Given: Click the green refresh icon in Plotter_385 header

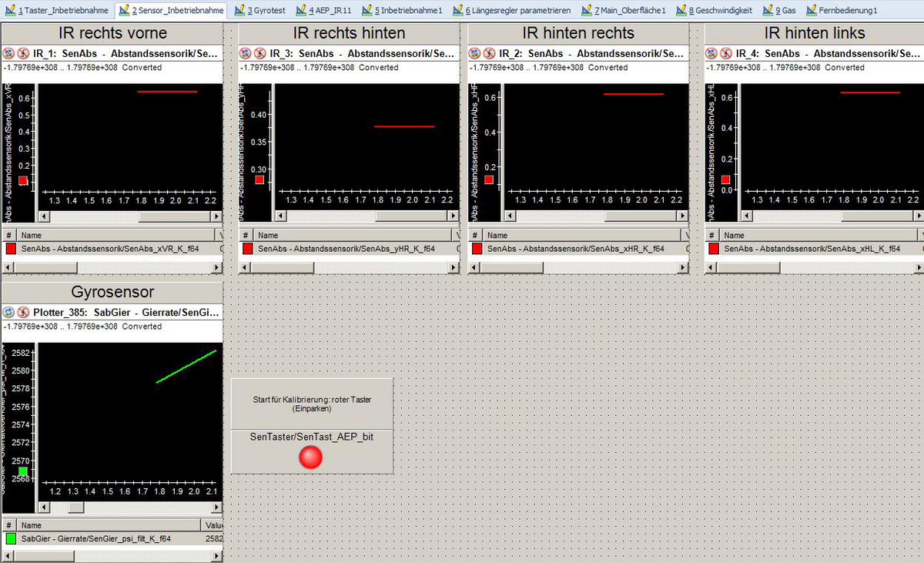Looking at the screenshot, I should (x=8, y=313).
